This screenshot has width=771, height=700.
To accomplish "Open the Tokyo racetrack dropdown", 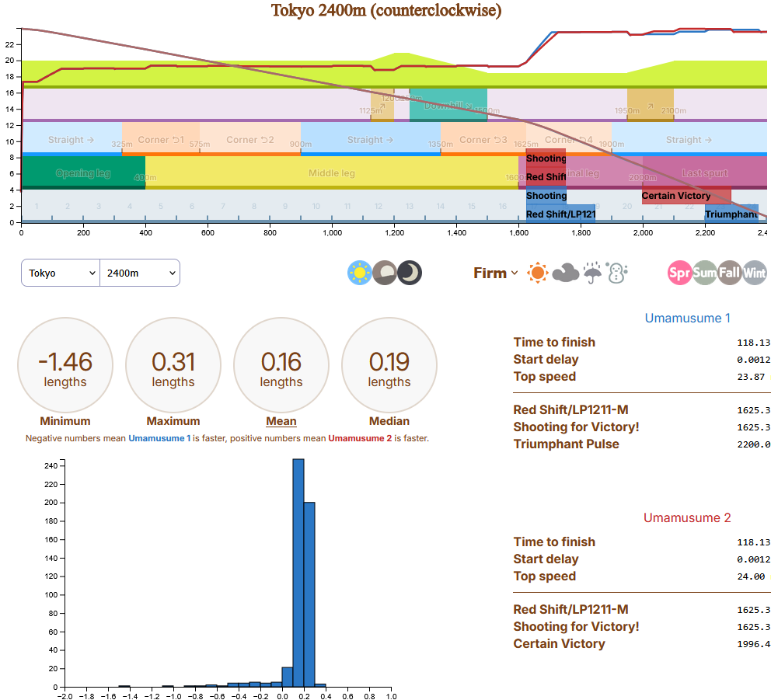I will click(61, 273).
